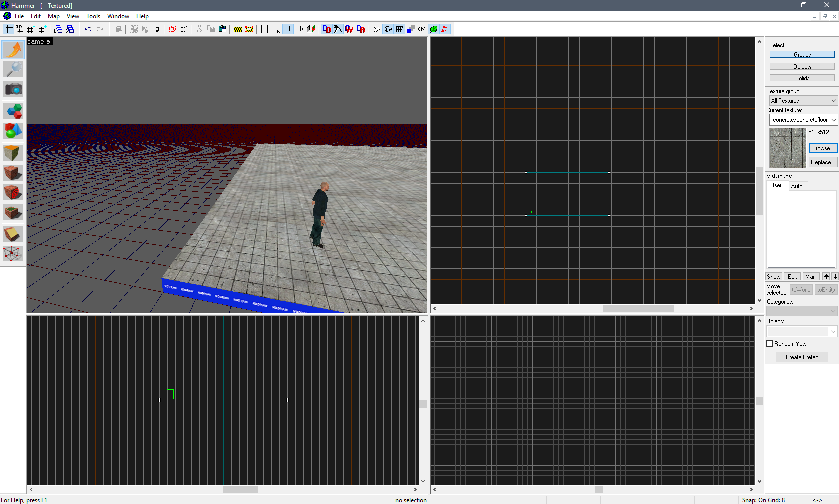Click top-right viewport horizontal scrollbar thumb
The width and height of the screenshot is (839, 504).
pyautogui.click(x=638, y=309)
